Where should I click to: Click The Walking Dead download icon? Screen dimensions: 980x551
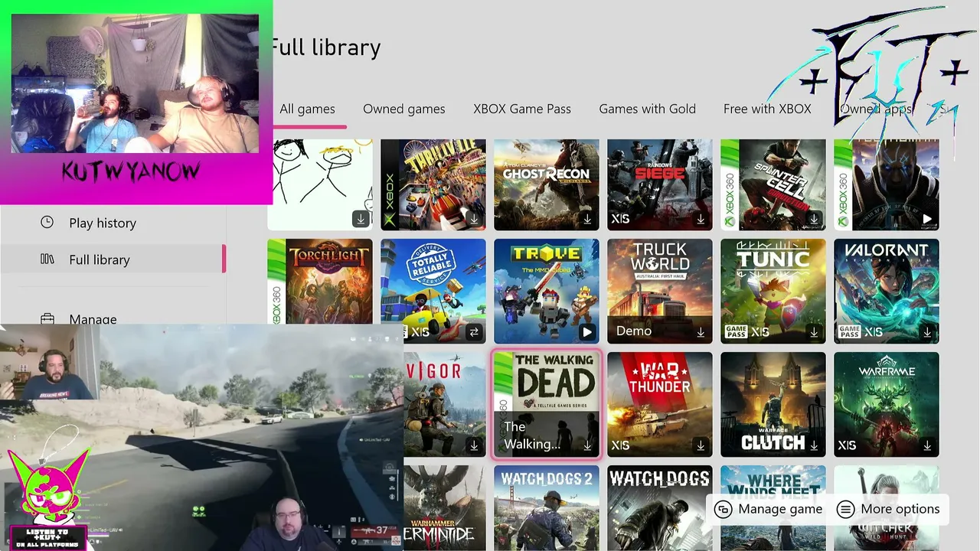tap(587, 445)
